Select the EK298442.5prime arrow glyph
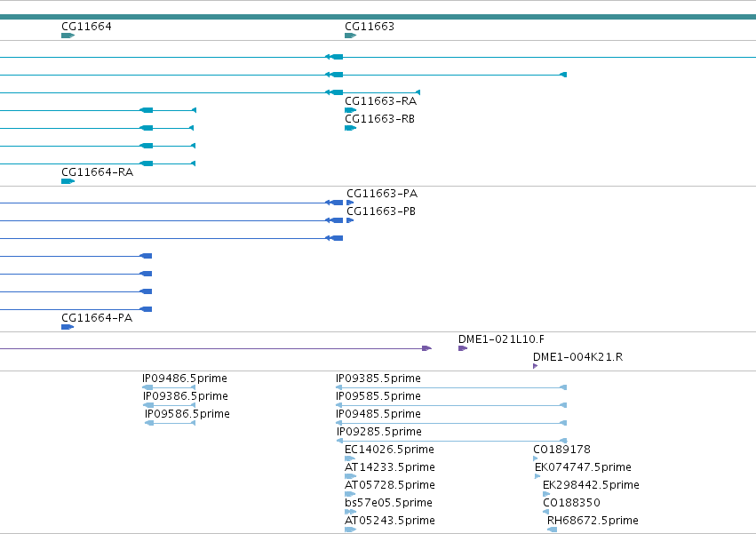 coord(546,494)
